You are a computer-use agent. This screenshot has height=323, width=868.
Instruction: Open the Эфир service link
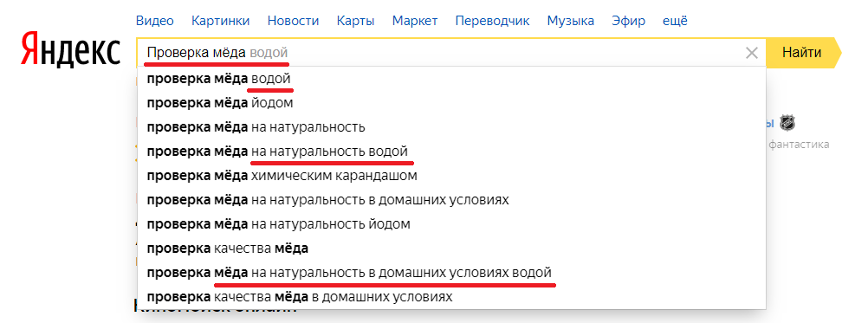[x=628, y=21]
